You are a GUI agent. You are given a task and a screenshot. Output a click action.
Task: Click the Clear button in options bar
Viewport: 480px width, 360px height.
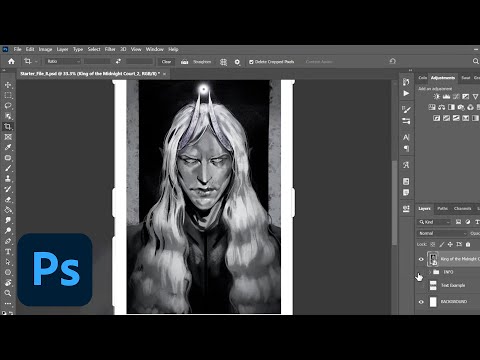[x=166, y=62]
